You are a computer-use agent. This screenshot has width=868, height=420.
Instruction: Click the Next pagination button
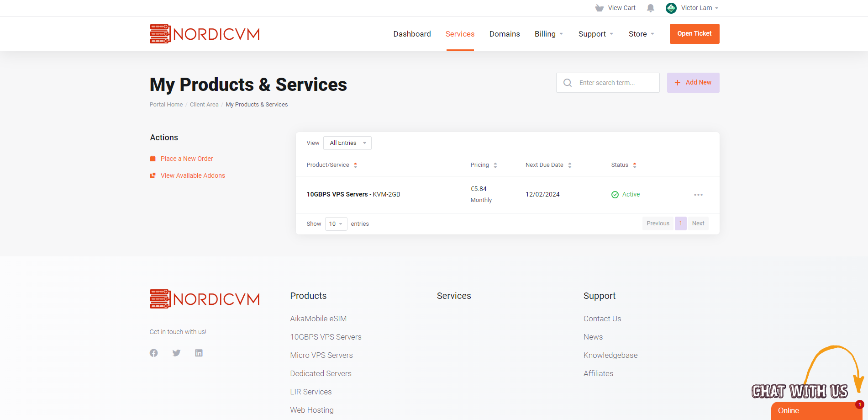point(698,223)
